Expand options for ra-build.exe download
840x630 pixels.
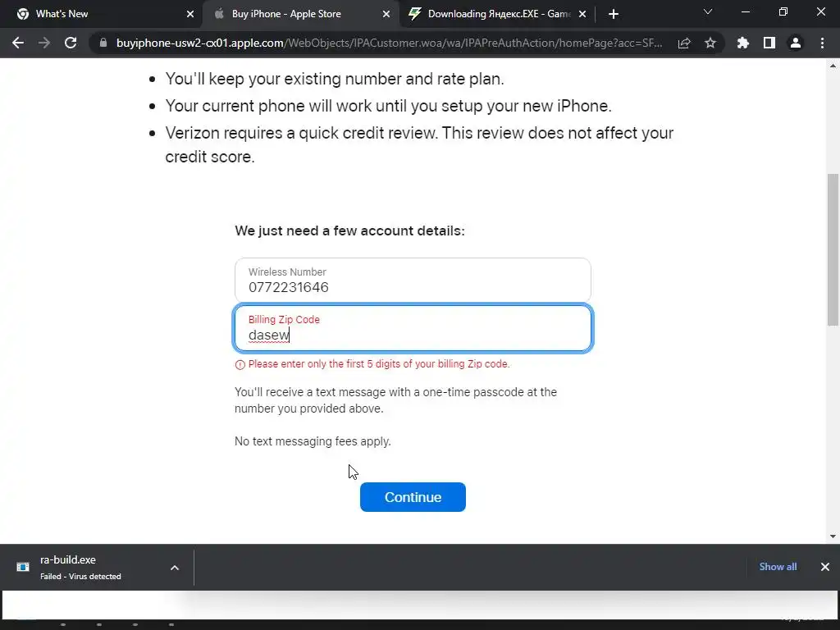click(x=175, y=568)
